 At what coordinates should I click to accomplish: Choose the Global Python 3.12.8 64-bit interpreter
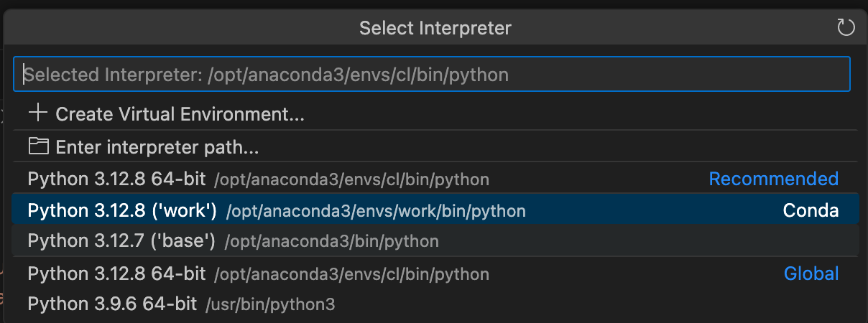pos(116,273)
